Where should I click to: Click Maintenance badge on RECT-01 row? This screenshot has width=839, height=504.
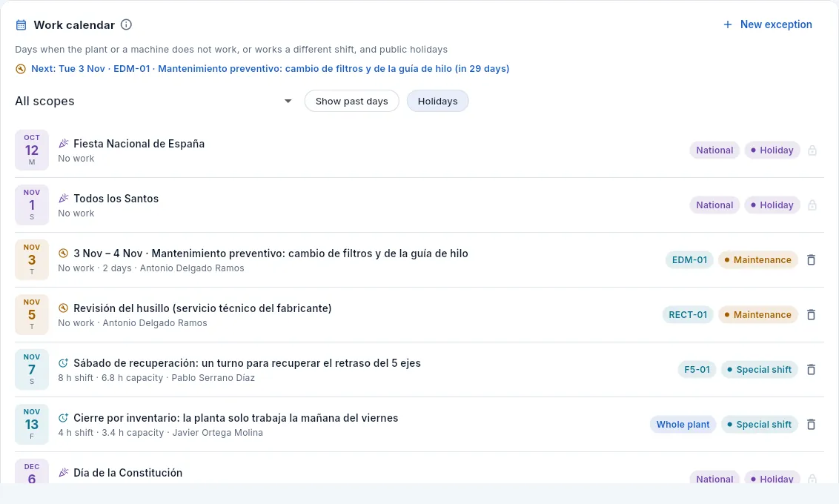coord(757,314)
